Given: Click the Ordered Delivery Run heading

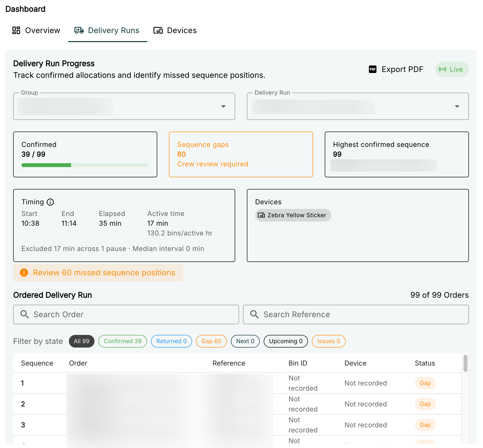Looking at the screenshot, I should tap(53, 295).
